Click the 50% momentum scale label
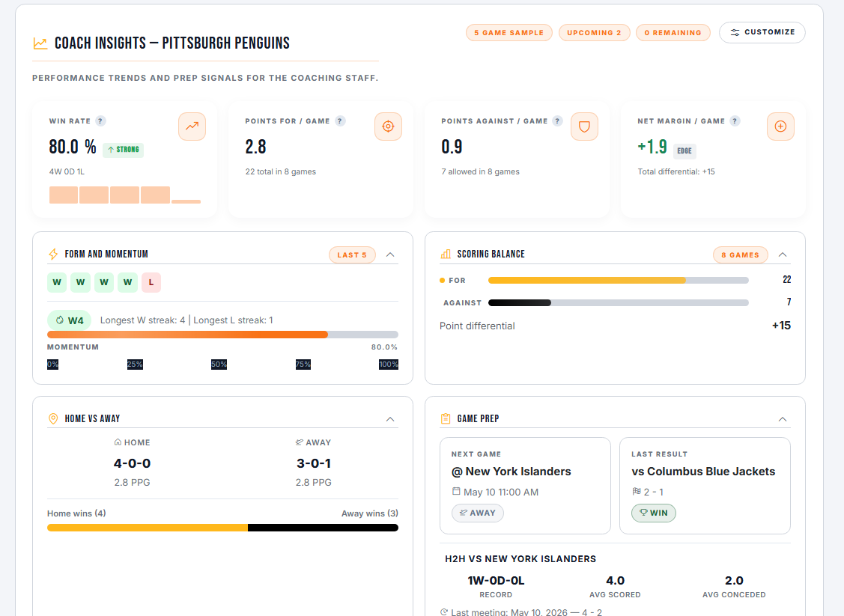 [219, 365]
